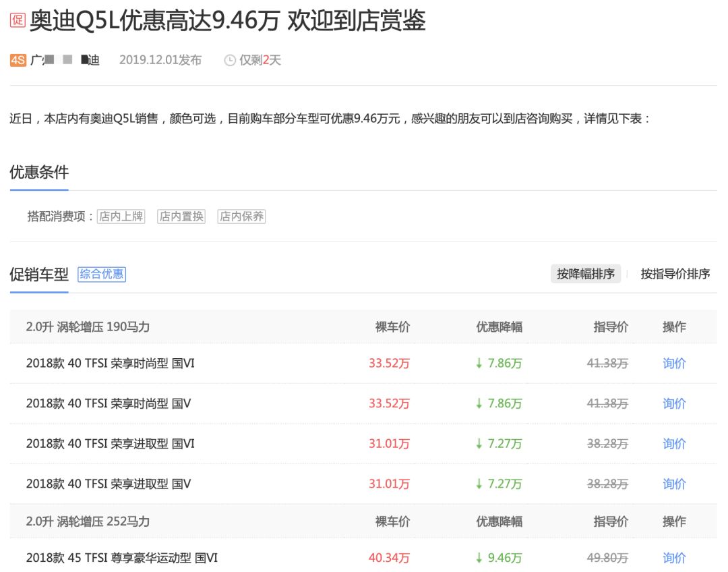Click the intro paragraph starting with 近日，本店内有奥迪Q5L销售
Screen dimensions: 728x572
click(x=330, y=119)
